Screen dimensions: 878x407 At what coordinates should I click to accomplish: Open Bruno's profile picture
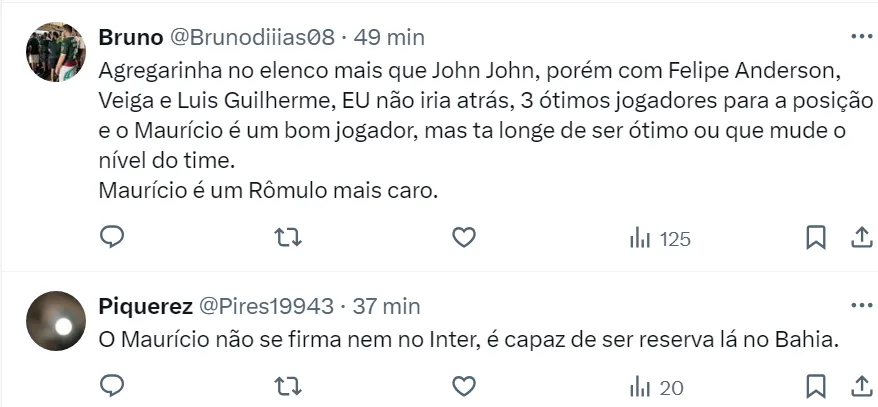tap(55, 52)
